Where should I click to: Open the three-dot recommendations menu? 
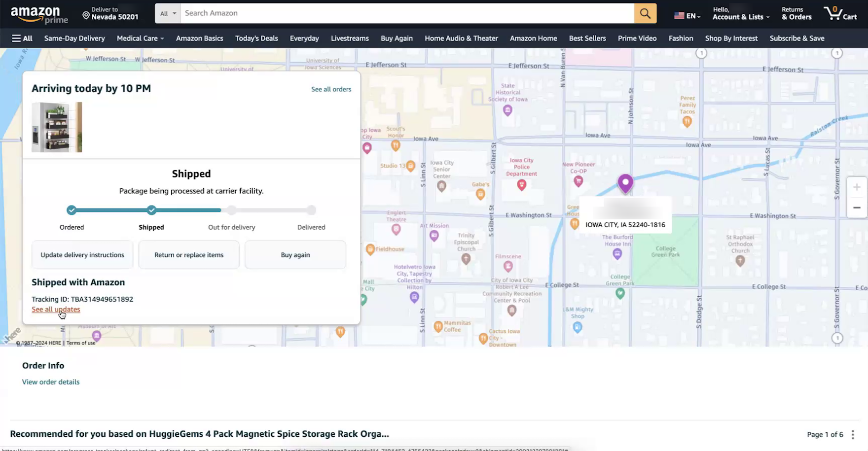tap(853, 434)
